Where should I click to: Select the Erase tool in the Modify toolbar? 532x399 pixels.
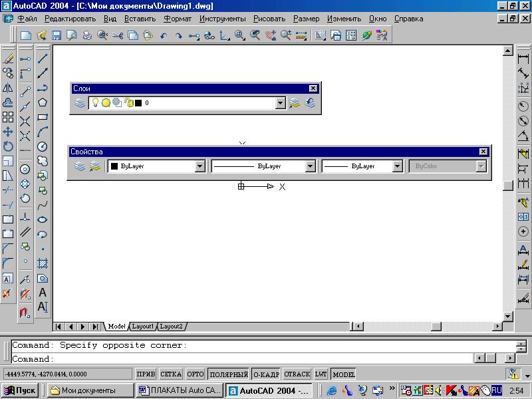click(8, 59)
